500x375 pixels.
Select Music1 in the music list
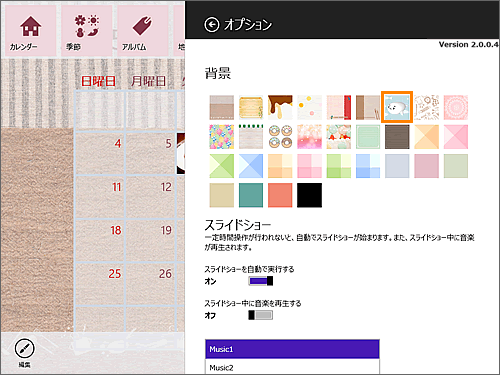[x=292, y=349]
